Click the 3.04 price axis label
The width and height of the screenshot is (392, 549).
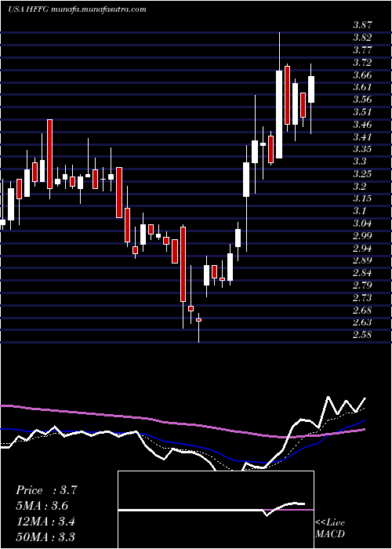(362, 224)
